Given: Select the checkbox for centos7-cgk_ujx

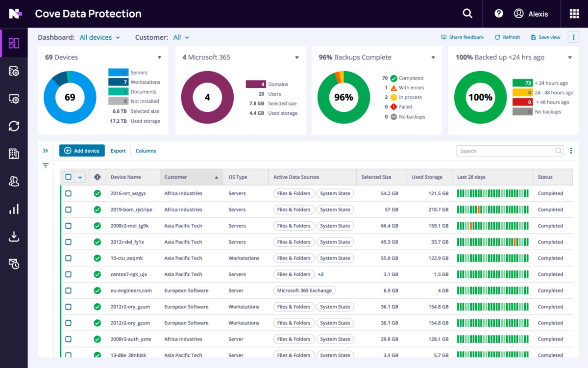Looking at the screenshot, I should click(68, 274).
